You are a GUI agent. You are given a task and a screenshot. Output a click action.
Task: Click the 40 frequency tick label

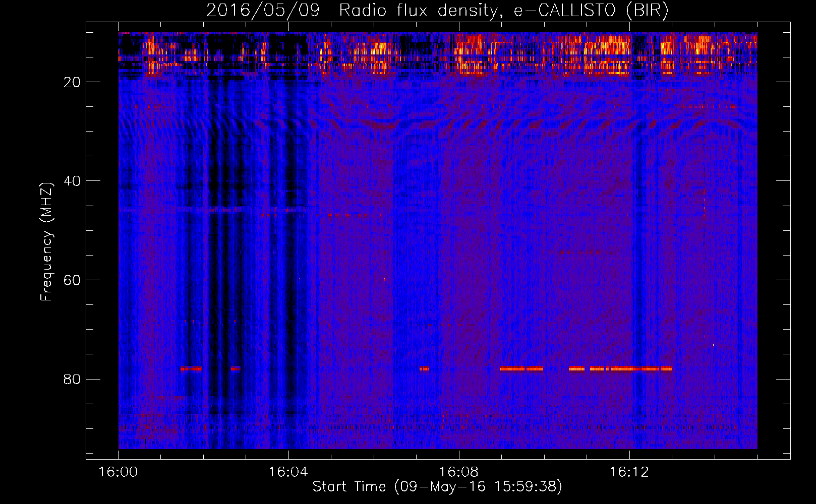click(x=73, y=181)
